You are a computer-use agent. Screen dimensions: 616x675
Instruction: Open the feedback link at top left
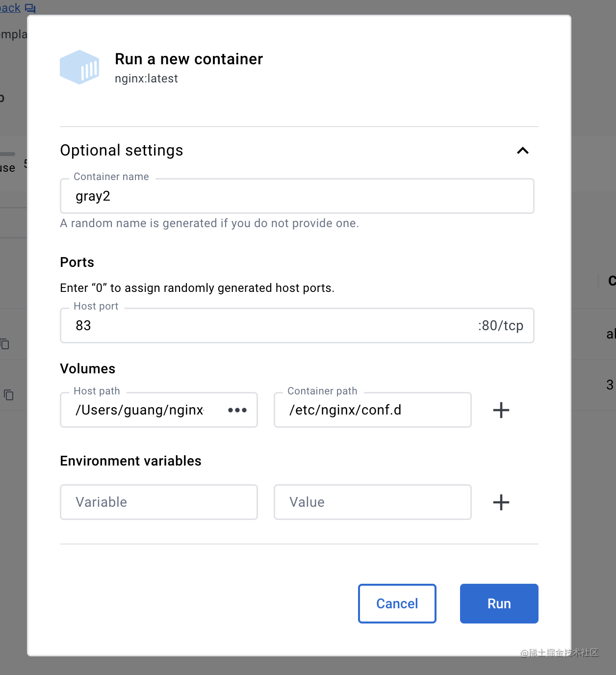[10, 8]
